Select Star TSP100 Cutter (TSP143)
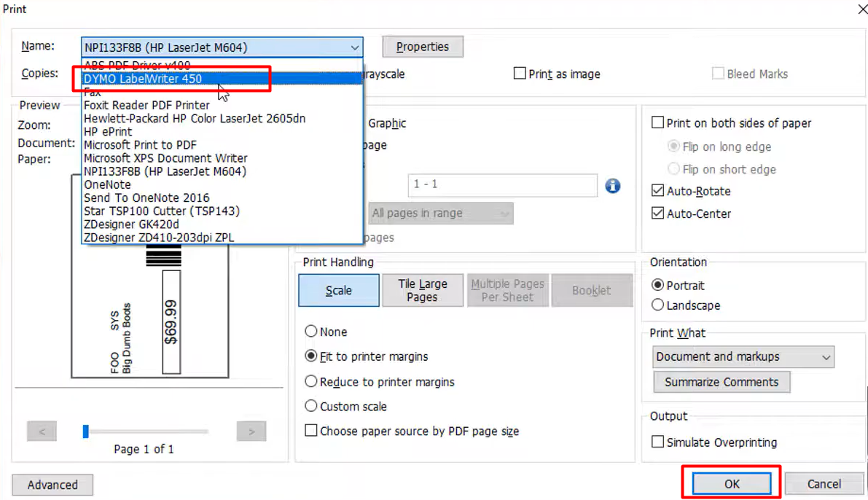Image resolution: width=868 pixels, height=500 pixels. (x=222, y=211)
